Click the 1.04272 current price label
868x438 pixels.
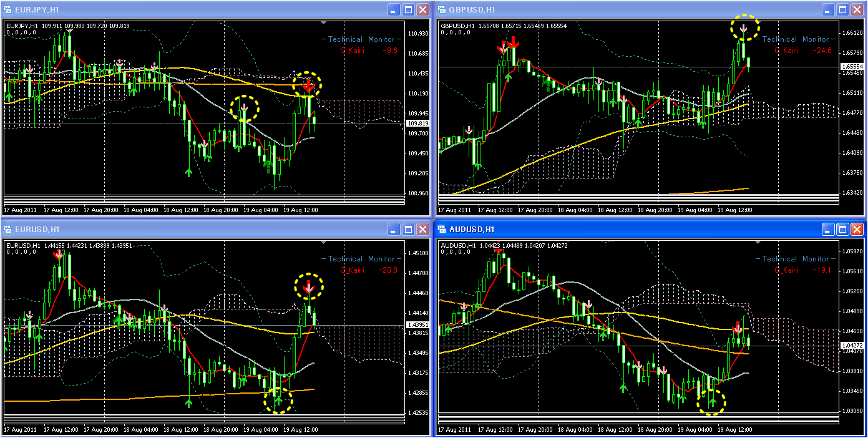coord(852,345)
